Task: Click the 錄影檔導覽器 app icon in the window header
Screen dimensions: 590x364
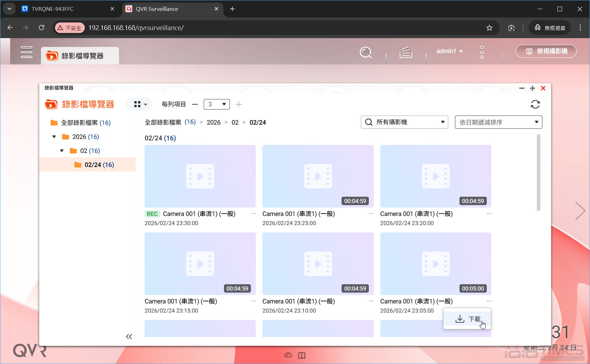Action: click(51, 104)
